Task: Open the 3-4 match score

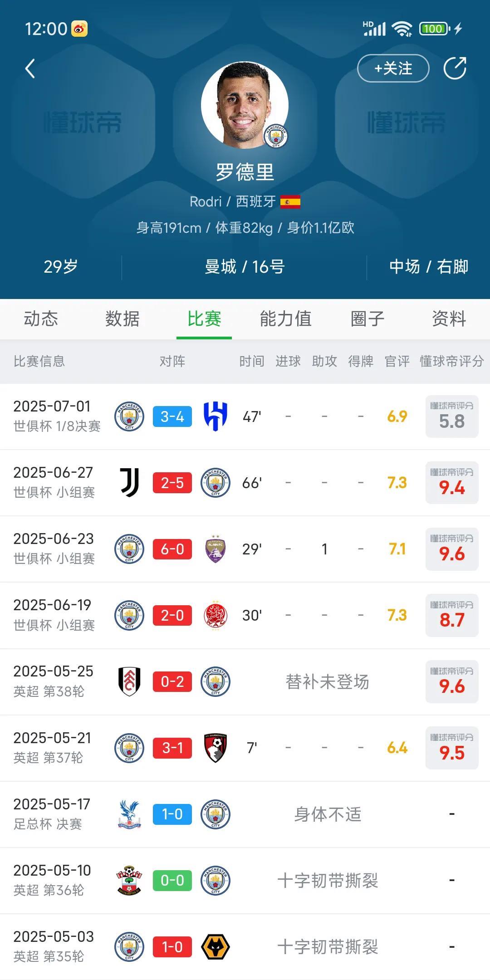Action: coord(172,416)
